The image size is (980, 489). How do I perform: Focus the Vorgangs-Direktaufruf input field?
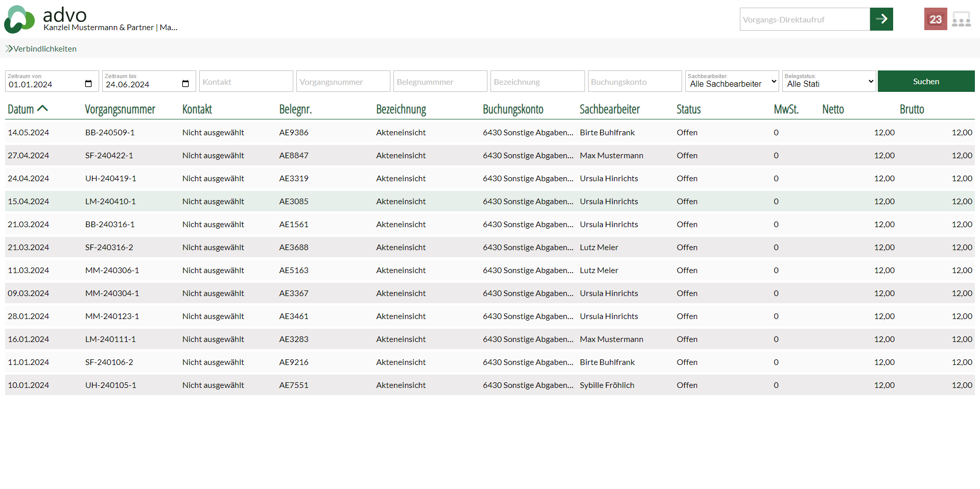[x=804, y=19]
